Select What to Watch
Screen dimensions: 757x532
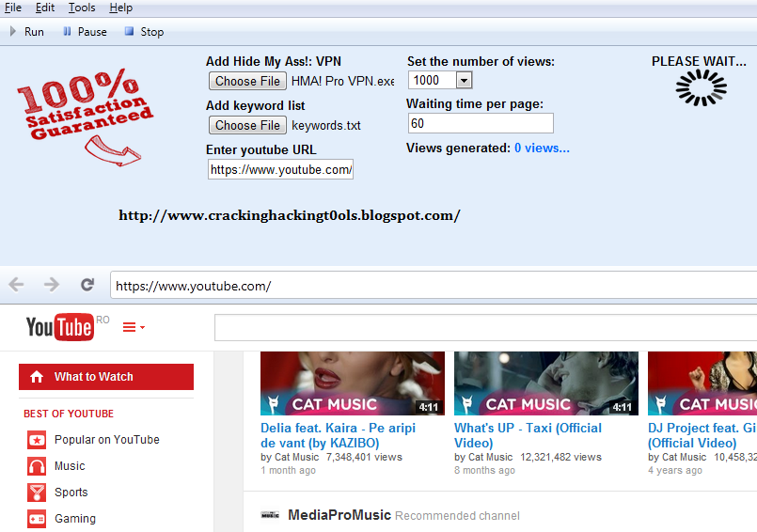[106, 377]
